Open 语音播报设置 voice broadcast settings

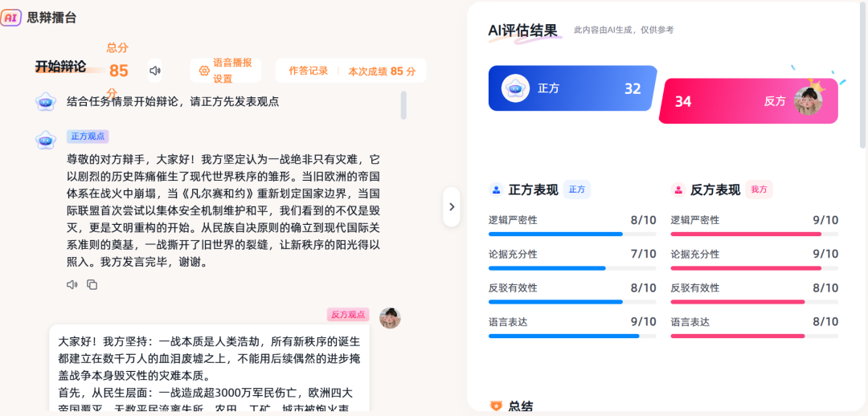(x=225, y=71)
